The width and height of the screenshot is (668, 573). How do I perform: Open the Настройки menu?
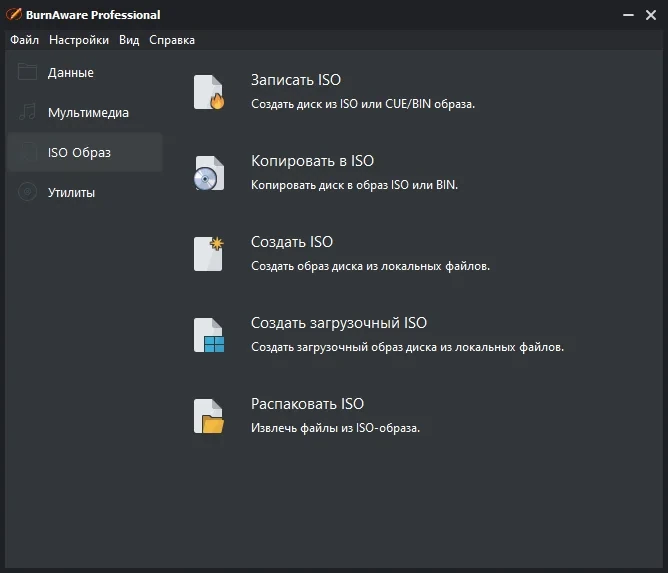(x=79, y=40)
